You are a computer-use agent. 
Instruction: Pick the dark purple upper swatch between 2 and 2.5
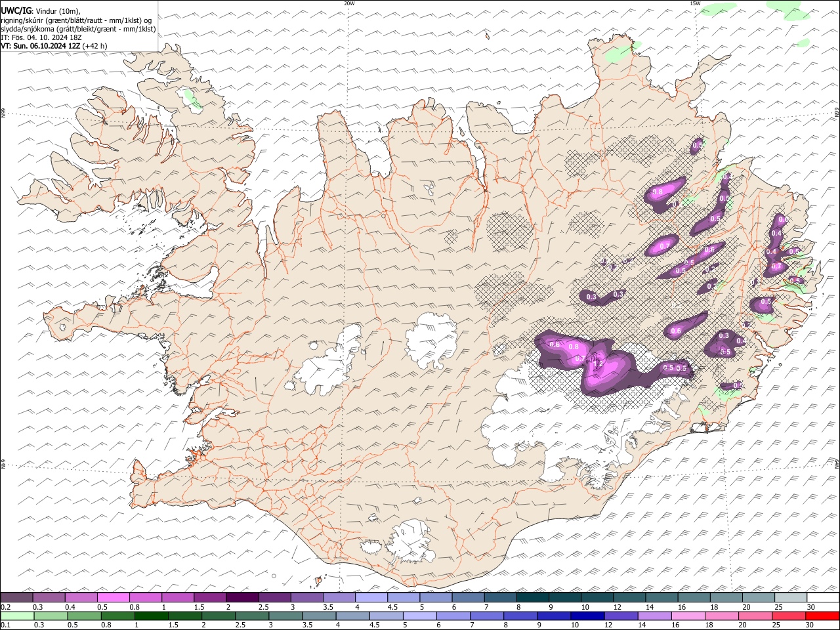[242, 597]
